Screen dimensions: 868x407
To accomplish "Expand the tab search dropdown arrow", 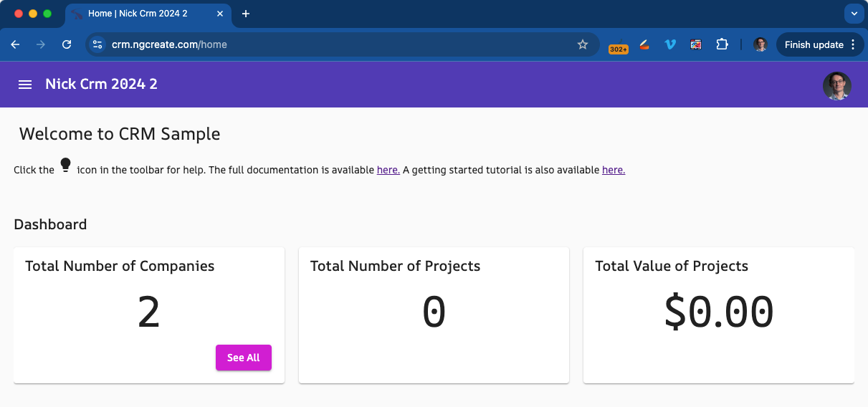I will pyautogui.click(x=853, y=14).
